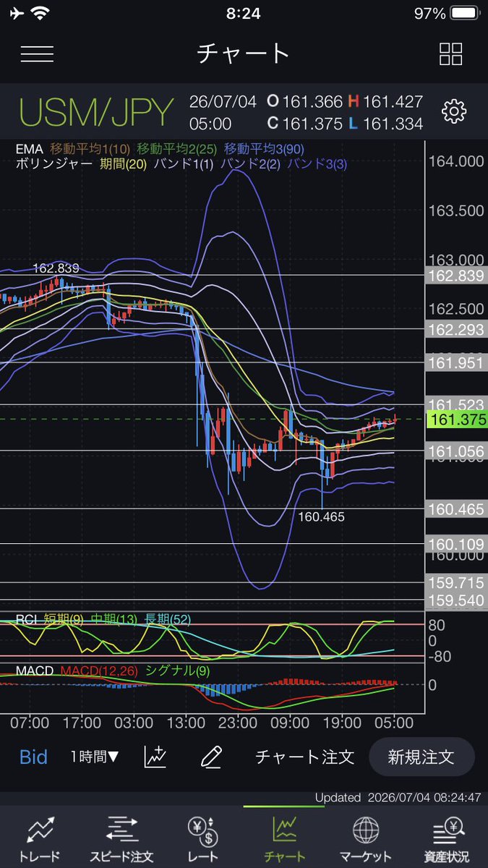Tap the 160.109 price line label
Screen dimensions: 488x868
[455, 544]
